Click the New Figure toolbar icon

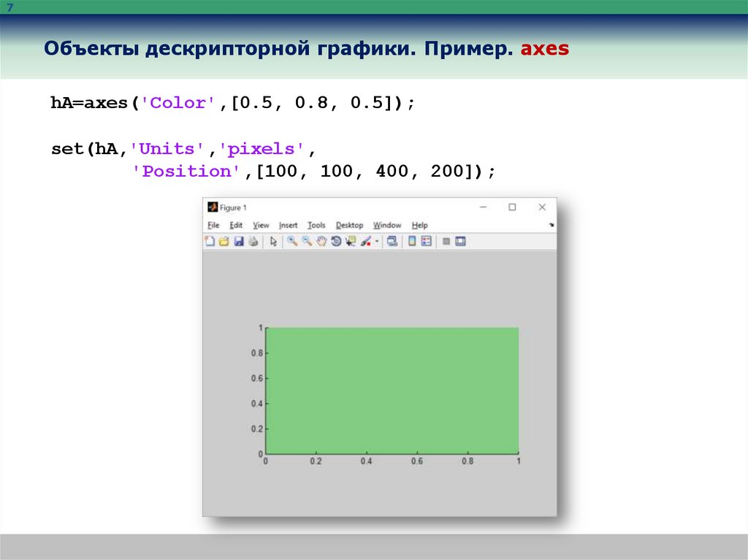(x=210, y=242)
